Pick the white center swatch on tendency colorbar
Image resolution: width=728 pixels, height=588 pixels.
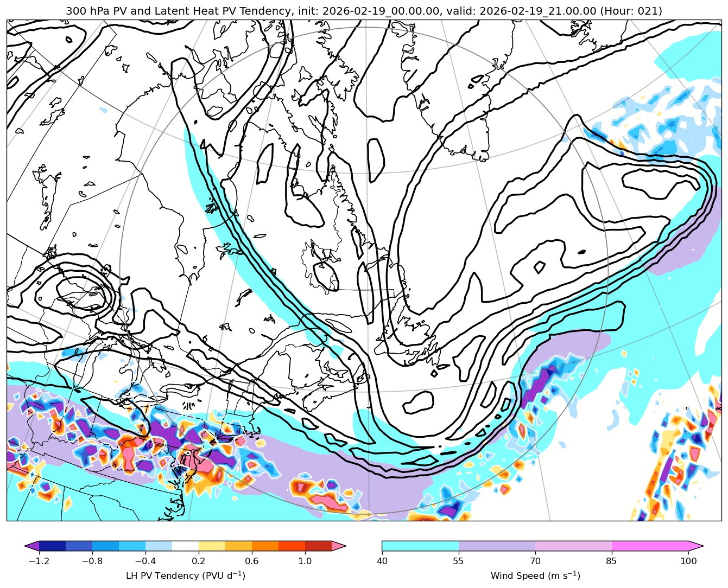[185, 546]
